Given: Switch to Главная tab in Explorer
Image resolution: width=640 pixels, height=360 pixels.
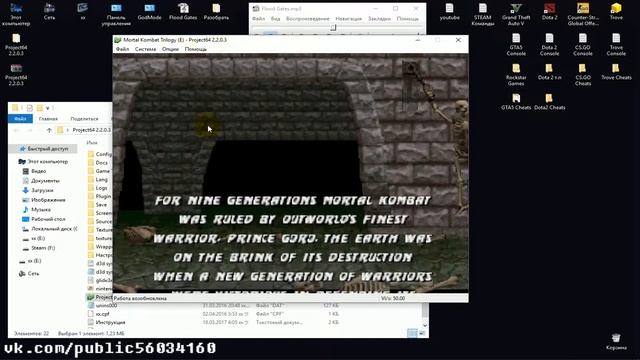Looking at the screenshot, I should click(48, 119).
